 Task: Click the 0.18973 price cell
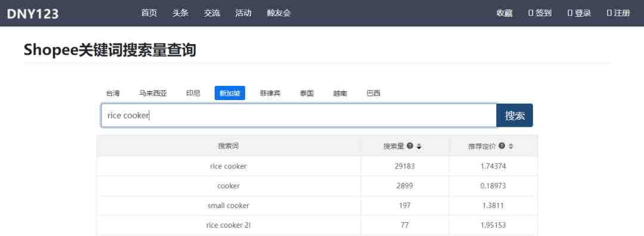[x=493, y=186]
